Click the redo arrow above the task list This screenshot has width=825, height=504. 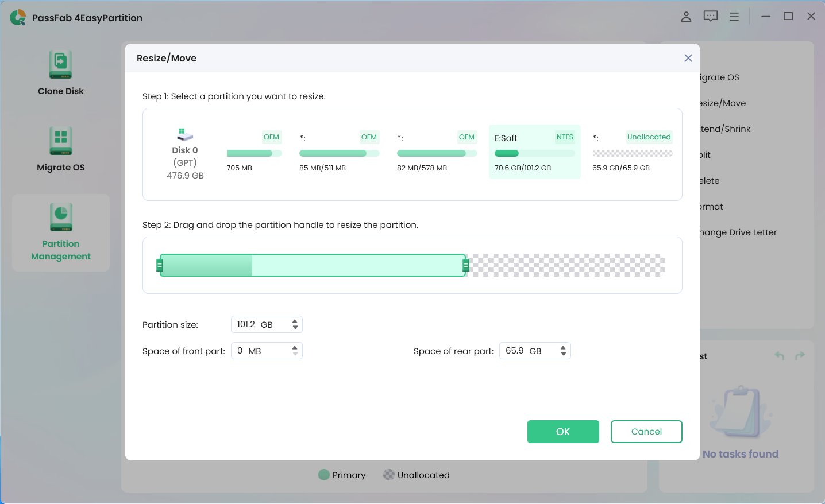(799, 356)
